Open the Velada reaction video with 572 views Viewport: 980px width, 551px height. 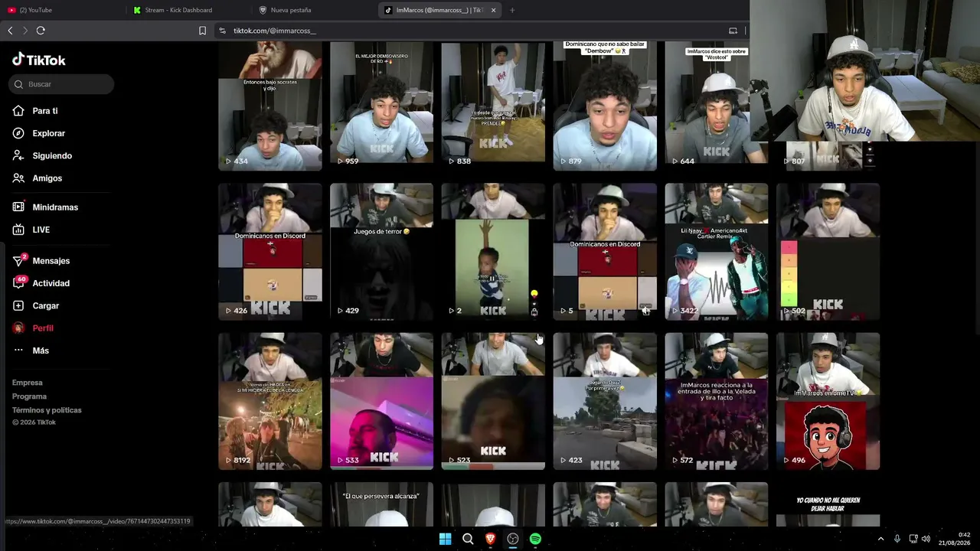(717, 401)
